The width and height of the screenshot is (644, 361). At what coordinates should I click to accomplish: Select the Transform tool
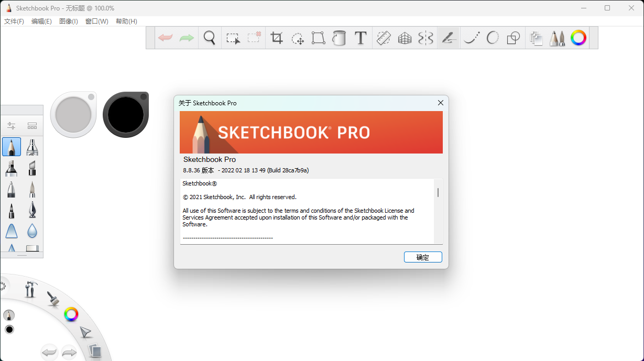click(318, 38)
